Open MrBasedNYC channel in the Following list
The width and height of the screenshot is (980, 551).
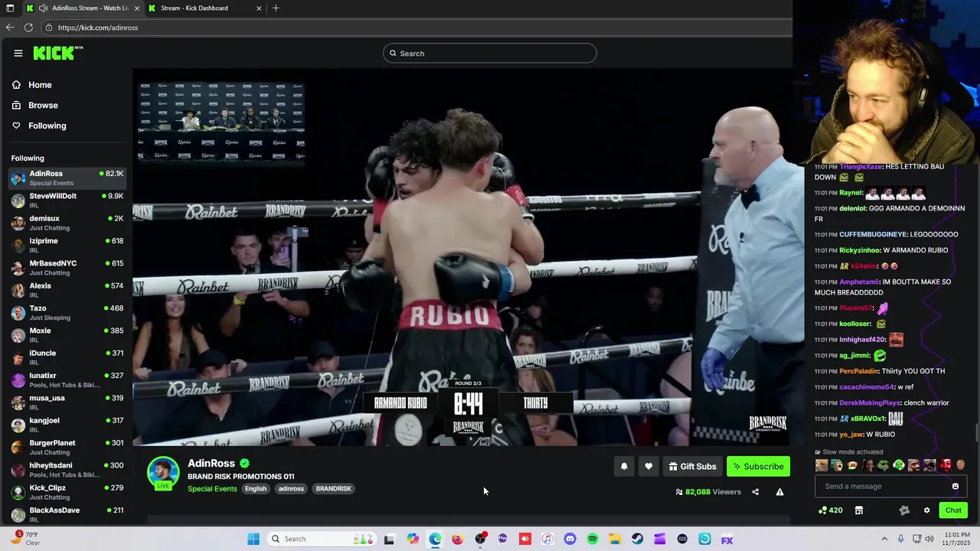tap(67, 268)
